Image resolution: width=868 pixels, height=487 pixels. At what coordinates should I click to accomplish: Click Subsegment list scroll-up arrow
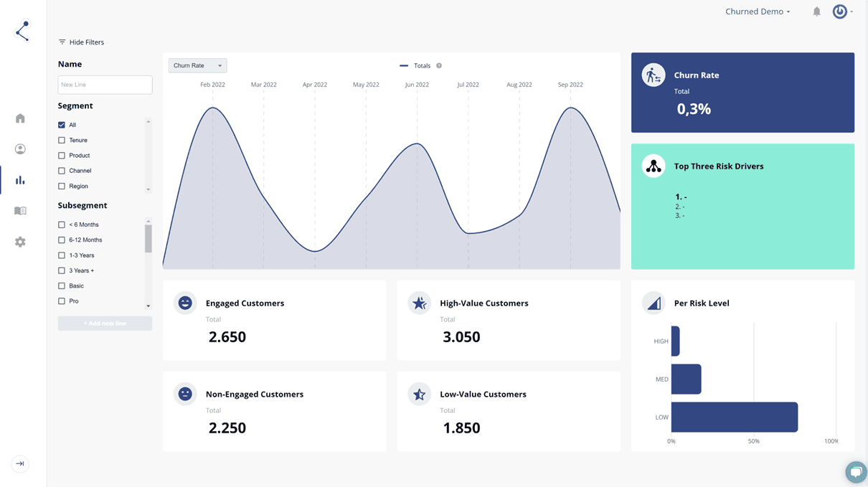click(x=148, y=222)
